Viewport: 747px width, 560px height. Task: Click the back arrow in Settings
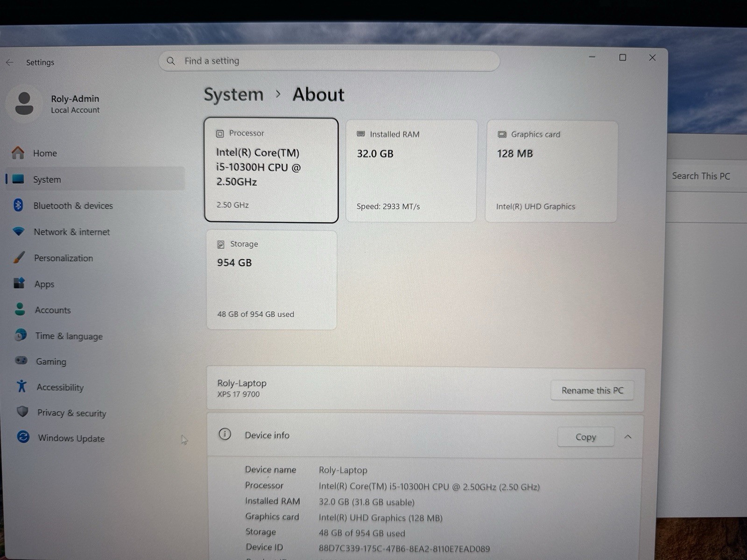9,62
